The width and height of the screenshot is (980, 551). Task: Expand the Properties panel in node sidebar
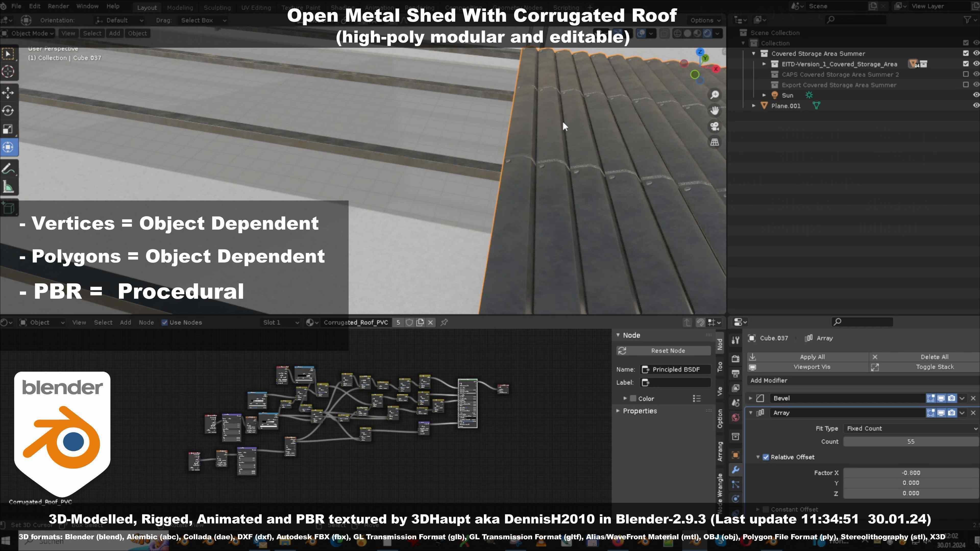tap(618, 411)
